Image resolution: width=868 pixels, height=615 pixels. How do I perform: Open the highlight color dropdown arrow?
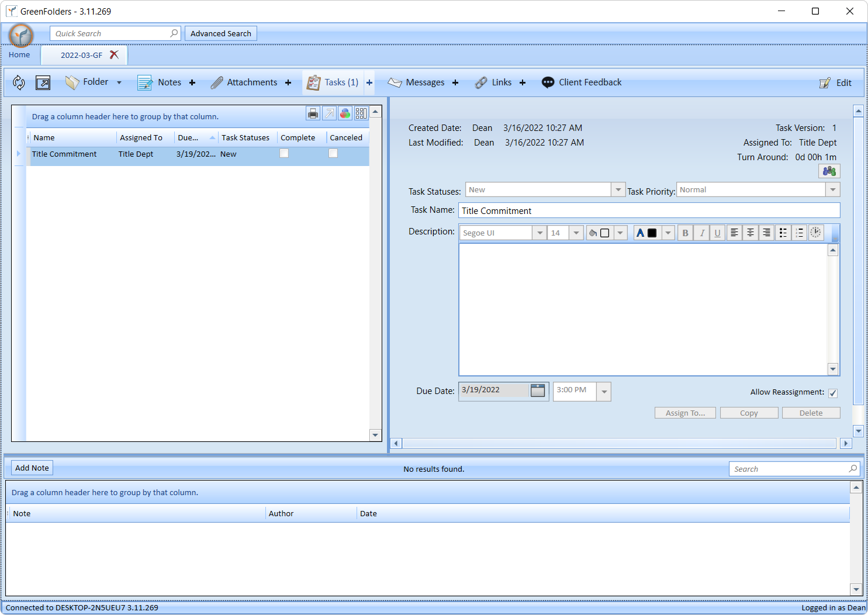(x=620, y=233)
